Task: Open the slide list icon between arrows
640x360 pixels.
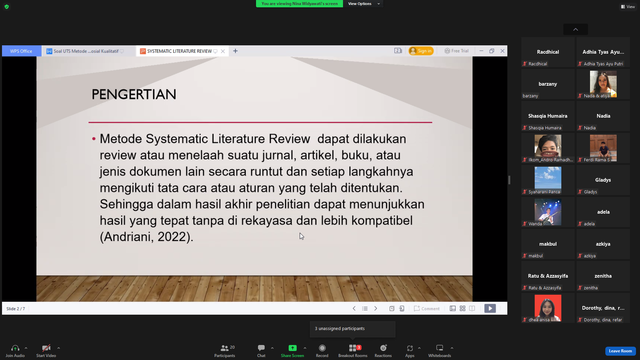Action: [365, 309]
